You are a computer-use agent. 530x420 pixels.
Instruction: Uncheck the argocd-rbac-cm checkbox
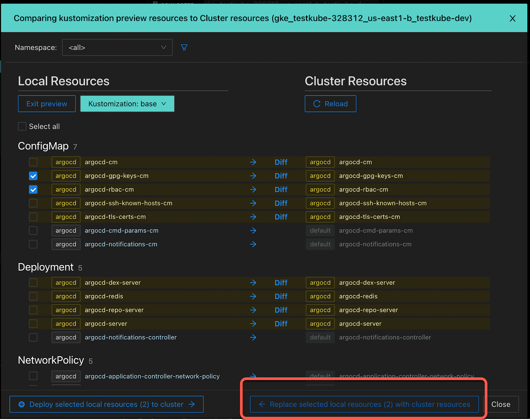[33, 189]
